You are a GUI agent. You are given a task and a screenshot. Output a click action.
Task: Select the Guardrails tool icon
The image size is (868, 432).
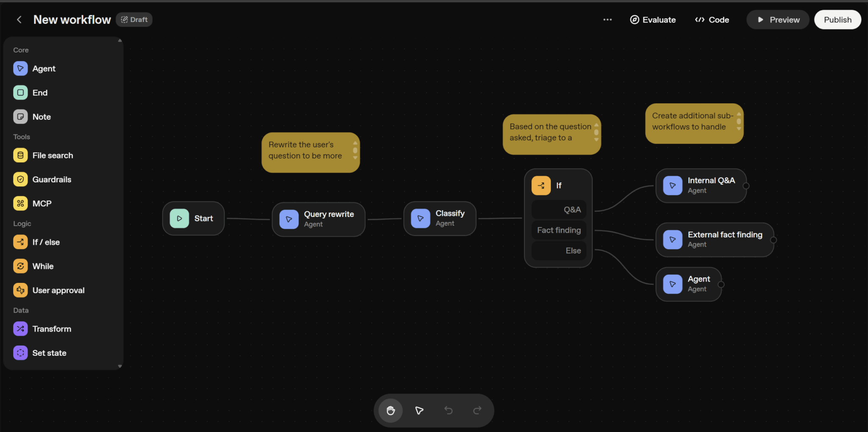(x=20, y=180)
